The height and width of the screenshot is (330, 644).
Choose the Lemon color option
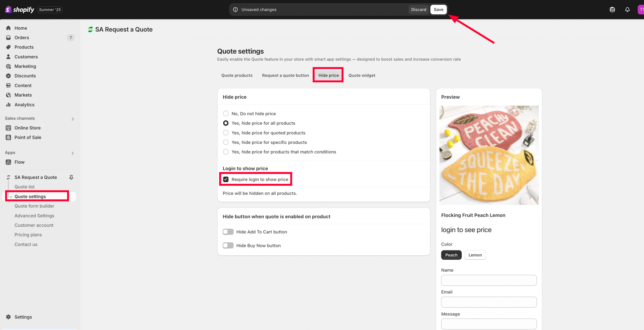coord(475,255)
